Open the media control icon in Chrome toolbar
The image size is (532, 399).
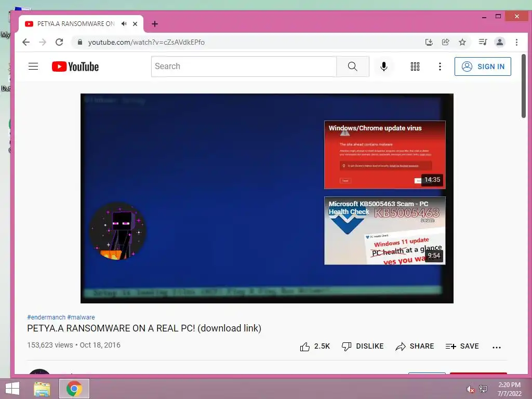click(483, 42)
